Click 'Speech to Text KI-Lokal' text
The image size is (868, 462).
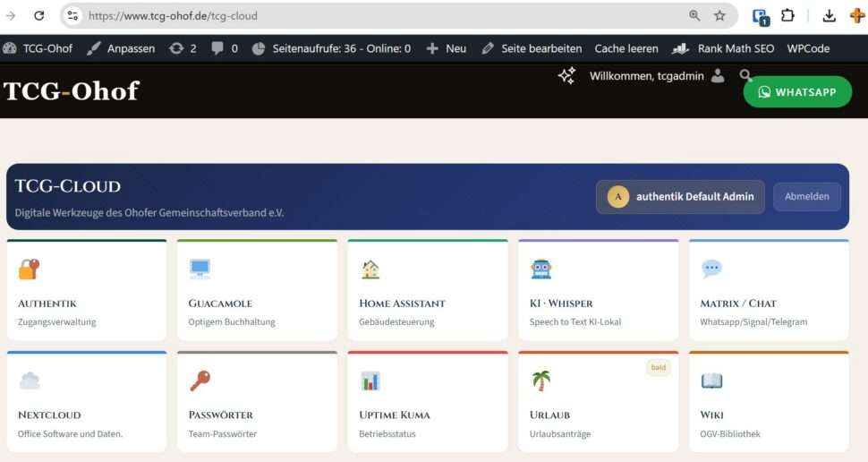(x=575, y=321)
